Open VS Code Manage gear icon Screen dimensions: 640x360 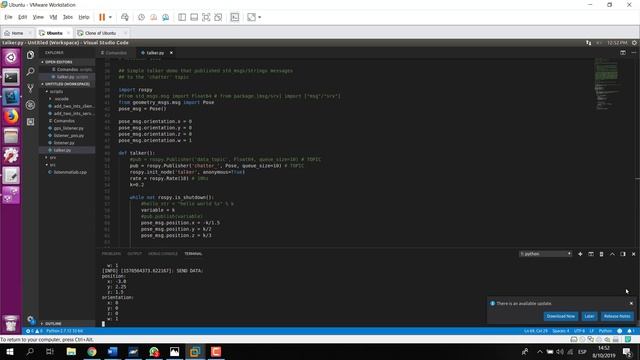click(31, 320)
